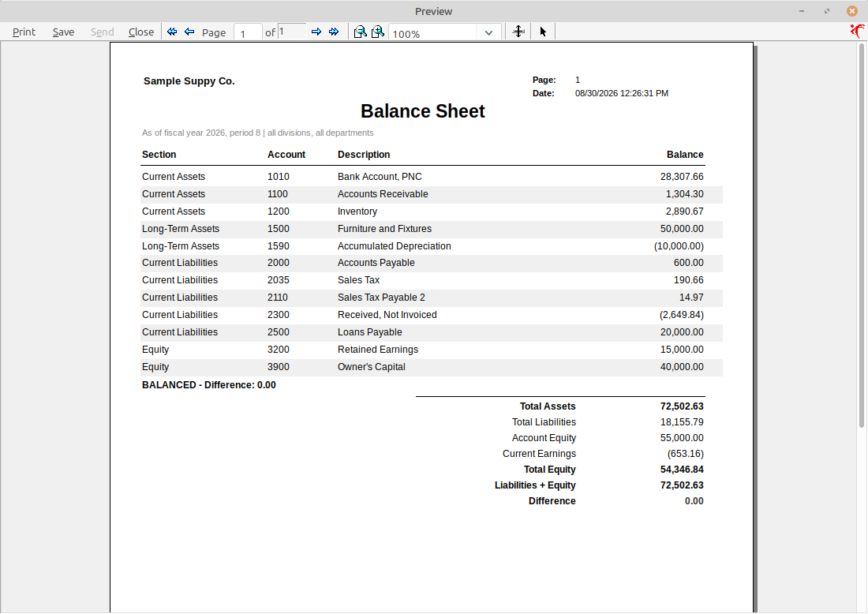This screenshot has width=868, height=614.
Task: Go to the previous page arrow
Action: click(x=189, y=32)
